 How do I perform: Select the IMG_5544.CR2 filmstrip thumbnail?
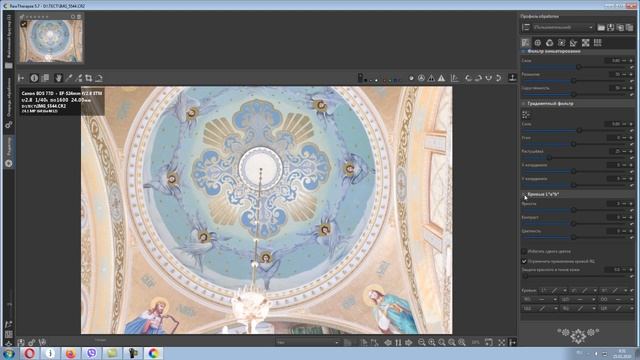[x=51, y=41]
